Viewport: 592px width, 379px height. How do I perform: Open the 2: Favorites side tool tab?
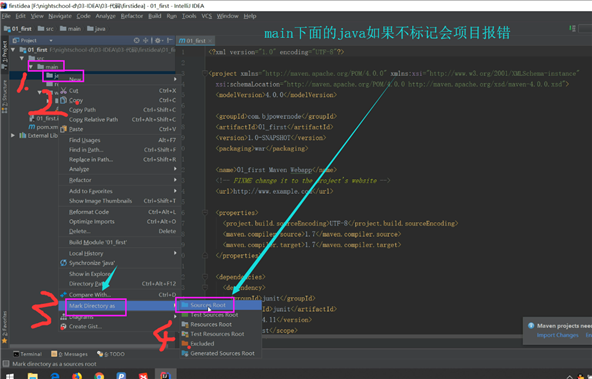point(5,327)
